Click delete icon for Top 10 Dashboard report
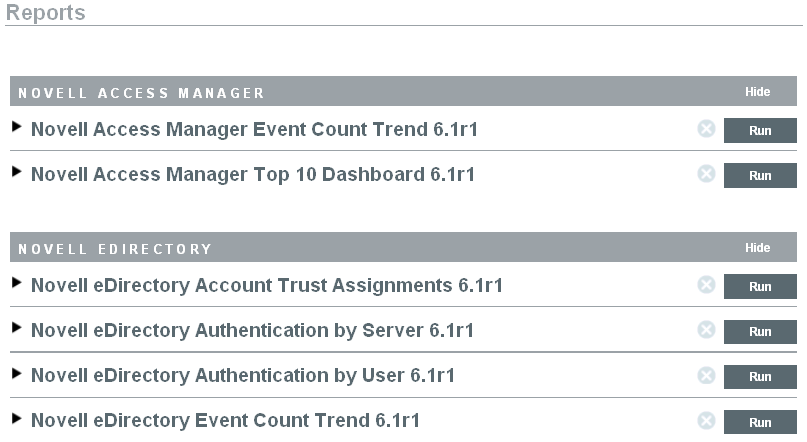This screenshot has width=807, height=442. coord(706,174)
